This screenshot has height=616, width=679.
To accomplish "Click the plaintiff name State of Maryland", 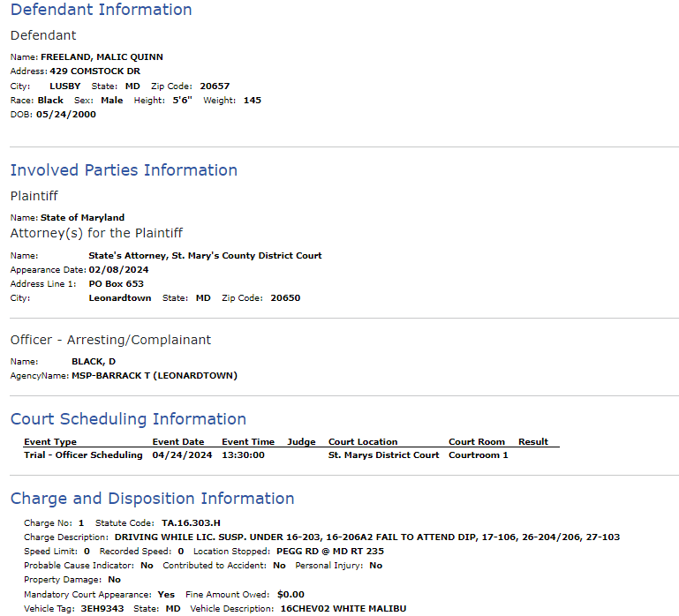I will tap(82, 218).
